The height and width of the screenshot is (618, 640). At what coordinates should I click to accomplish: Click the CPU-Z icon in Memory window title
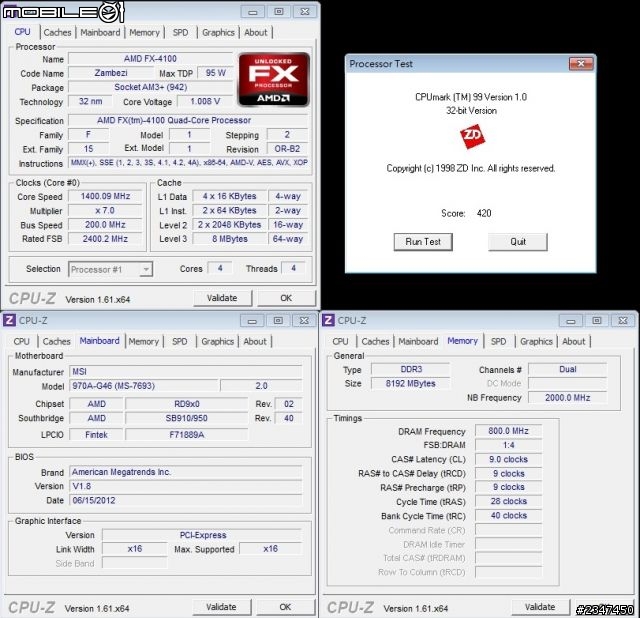pos(328,320)
